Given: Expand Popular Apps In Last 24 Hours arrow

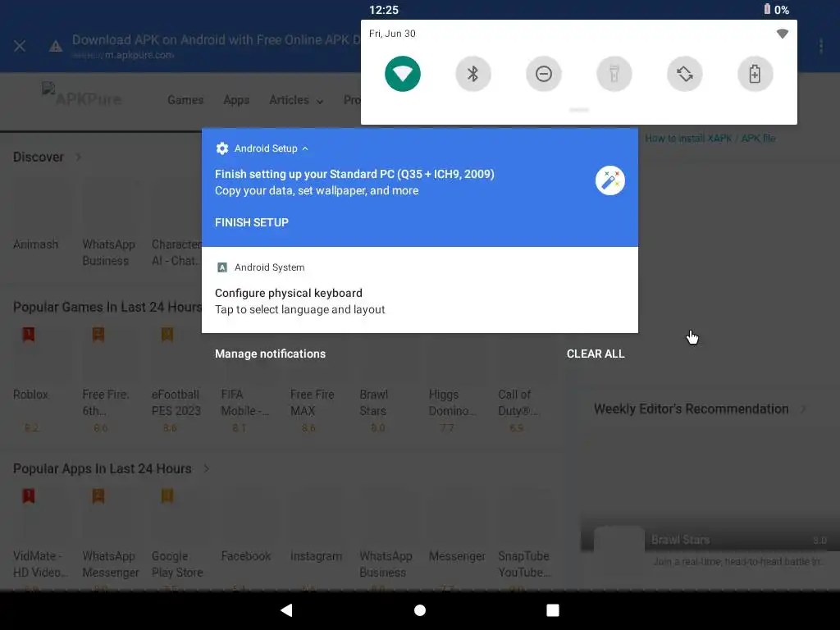Looking at the screenshot, I should [206, 468].
